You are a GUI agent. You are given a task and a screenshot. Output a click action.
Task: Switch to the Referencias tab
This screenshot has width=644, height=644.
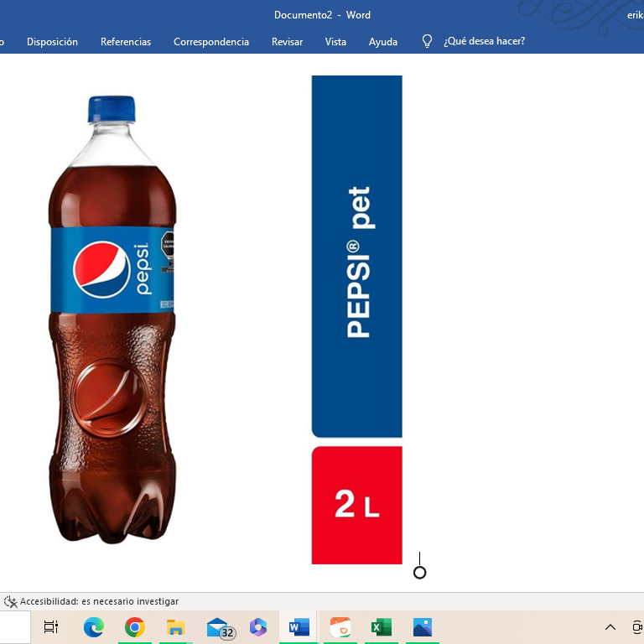[126, 42]
